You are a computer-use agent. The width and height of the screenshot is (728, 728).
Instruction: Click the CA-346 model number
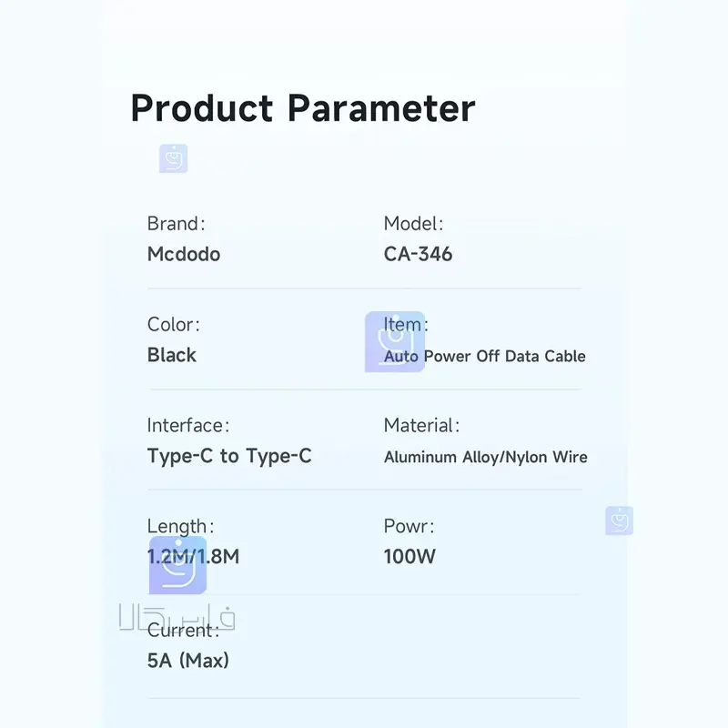pos(418,254)
